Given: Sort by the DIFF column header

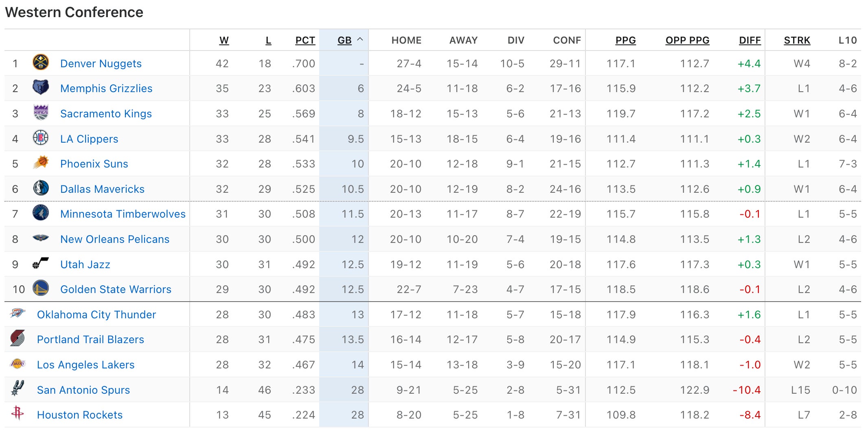Looking at the screenshot, I should pos(750,40).
